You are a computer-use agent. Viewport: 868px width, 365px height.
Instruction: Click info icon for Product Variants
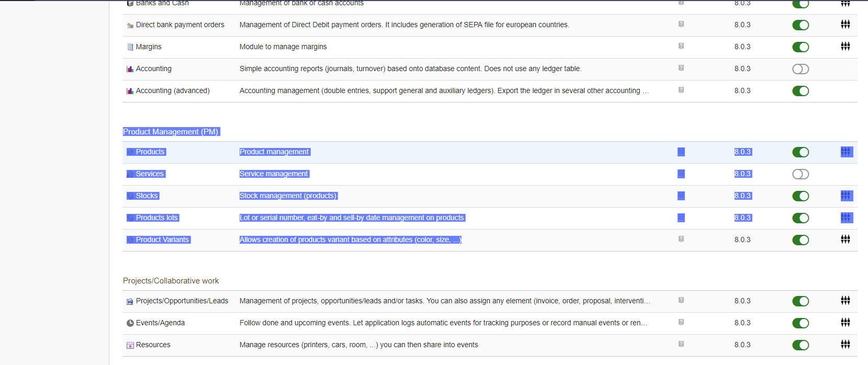click(x=681, y=239)
